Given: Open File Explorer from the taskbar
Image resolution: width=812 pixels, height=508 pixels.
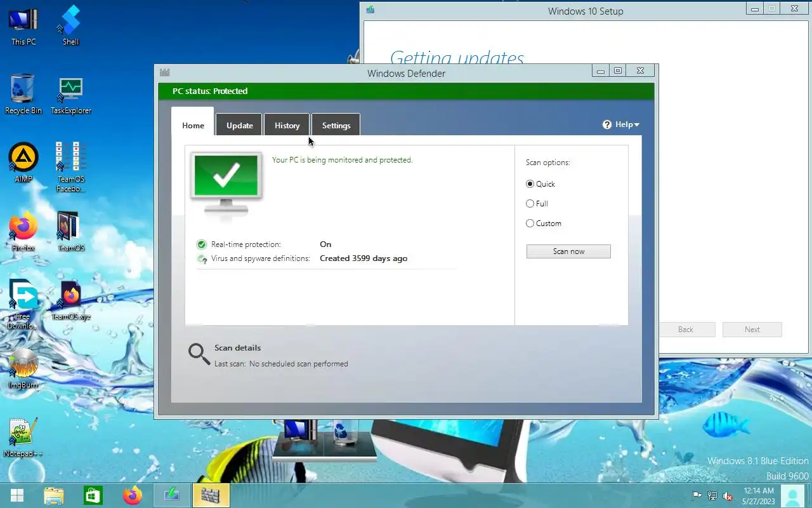Looking at the screenshot, I should coord(54,495).
